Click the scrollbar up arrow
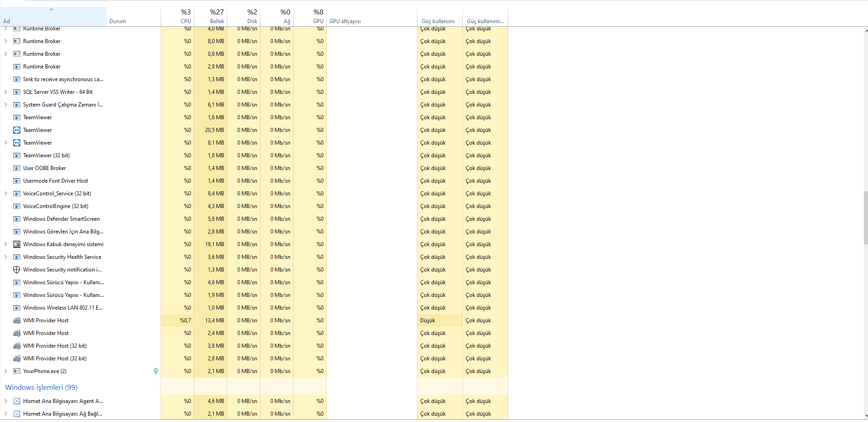The image size is (868, 422). (866, 31)
